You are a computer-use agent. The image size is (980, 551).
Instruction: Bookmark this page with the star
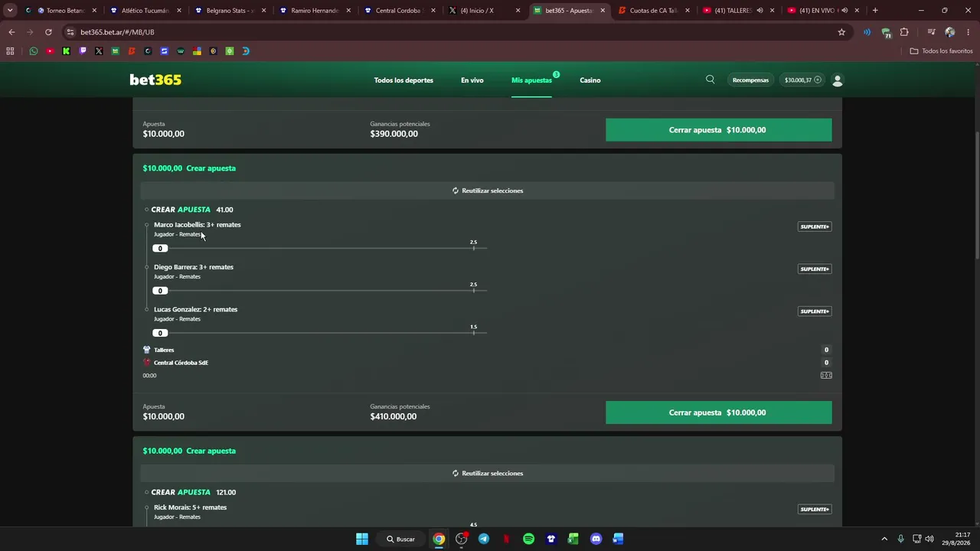[x=841, y=32]
